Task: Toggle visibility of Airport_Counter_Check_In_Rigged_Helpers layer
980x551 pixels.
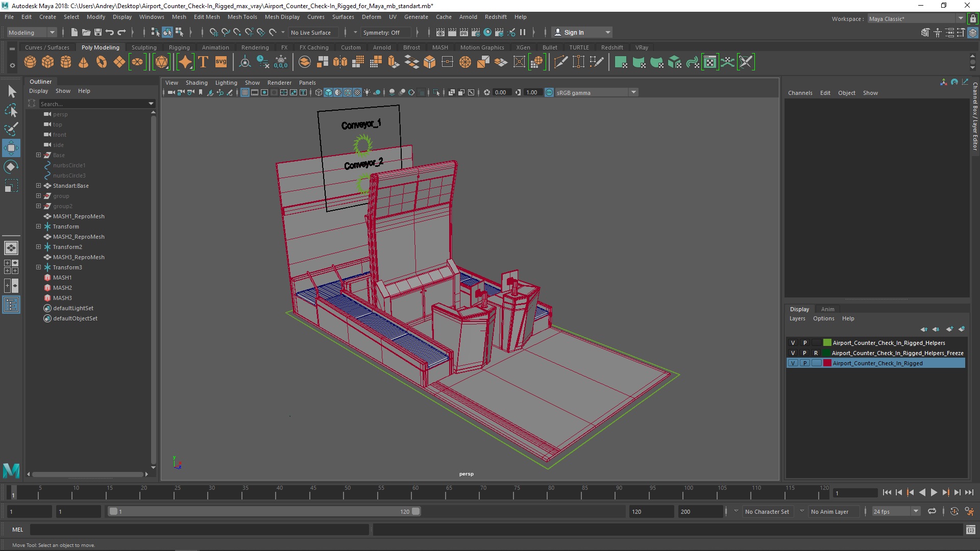Action: [793, 343]
